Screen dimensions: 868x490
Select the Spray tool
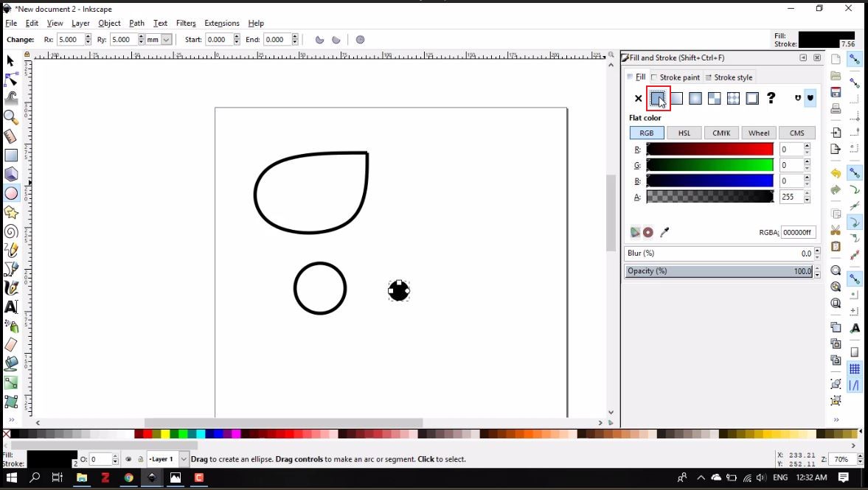click(x=11, y=326)
